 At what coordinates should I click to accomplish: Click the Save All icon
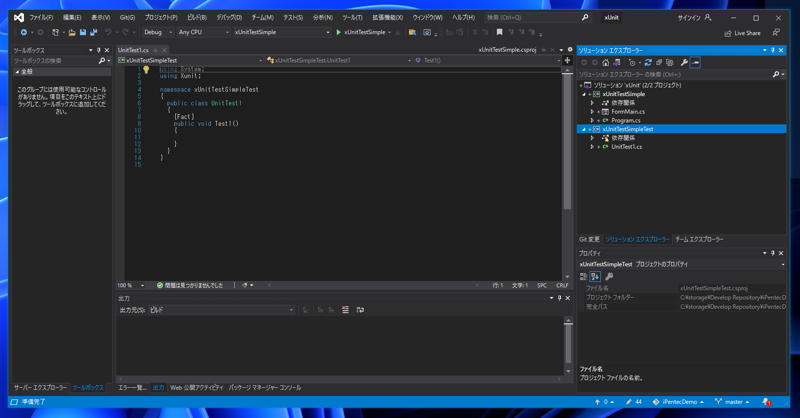coord(93,32)
